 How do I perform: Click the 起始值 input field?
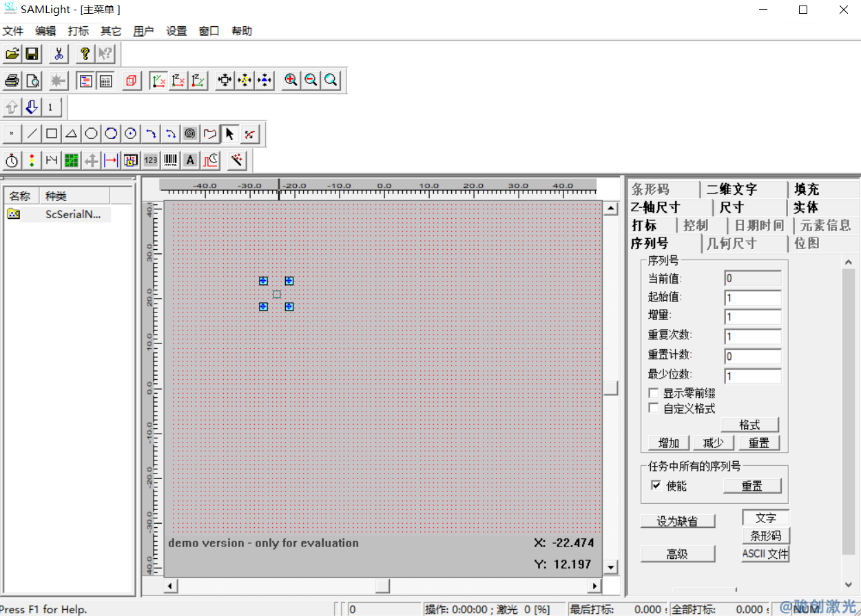752,298
